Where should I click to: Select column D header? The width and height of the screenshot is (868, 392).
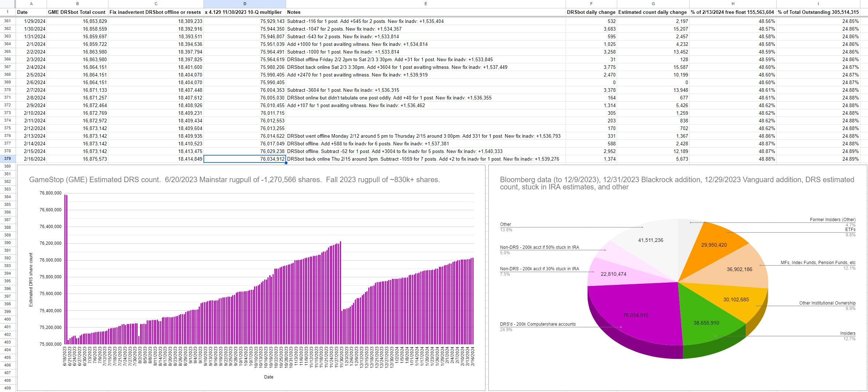245,4
